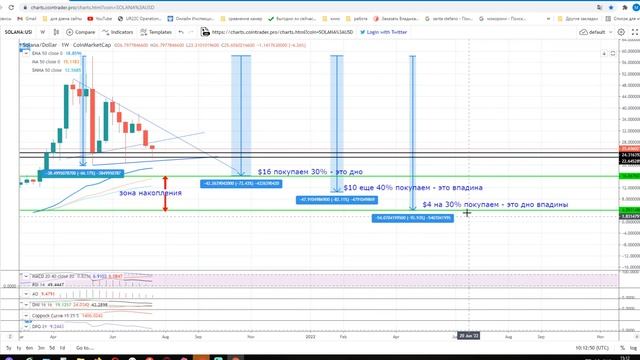Click the print chart link icon
The height and width of the screenshot is (360, 640).
205,32
